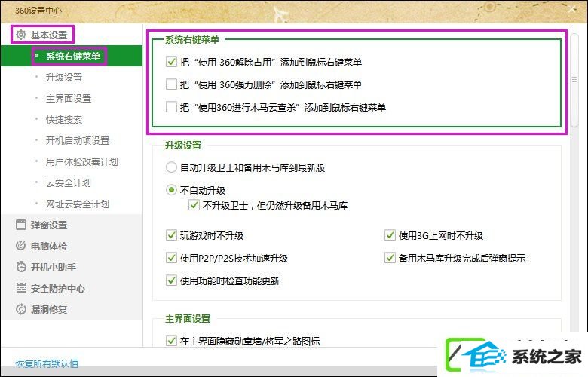Screen dimensions: 588x377
Task: Open 用户体验改善计划 in sidebar
Action: [x=82, y=161]
